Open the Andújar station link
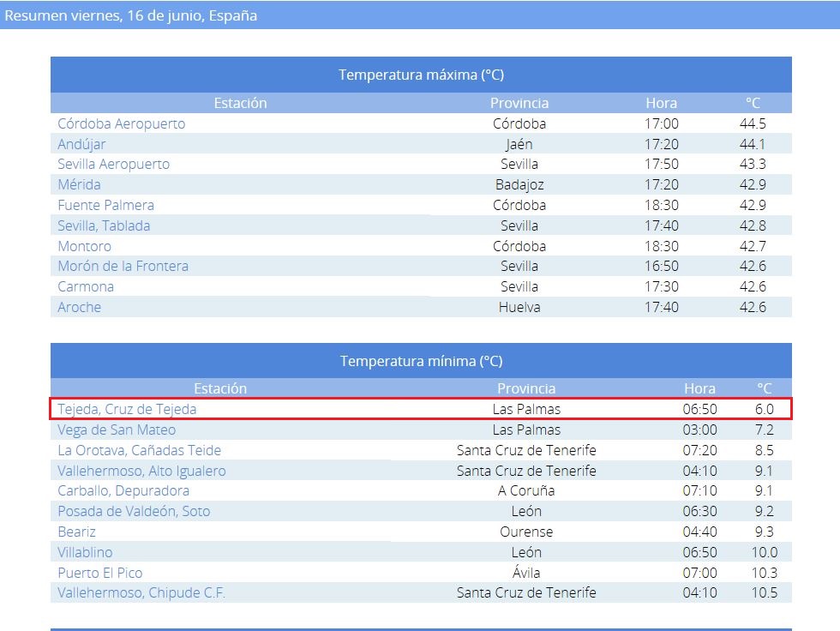840x631 pixels. pos(81,144)
